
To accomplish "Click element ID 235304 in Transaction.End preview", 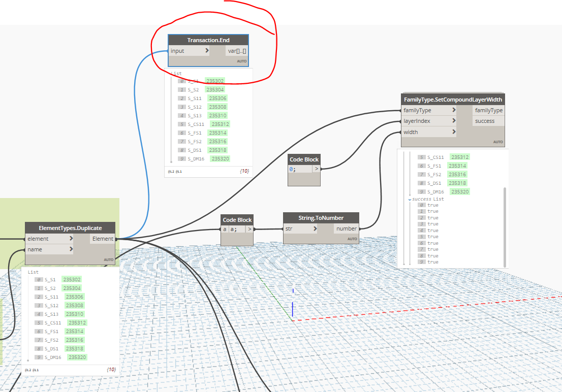I will (215, 89).
